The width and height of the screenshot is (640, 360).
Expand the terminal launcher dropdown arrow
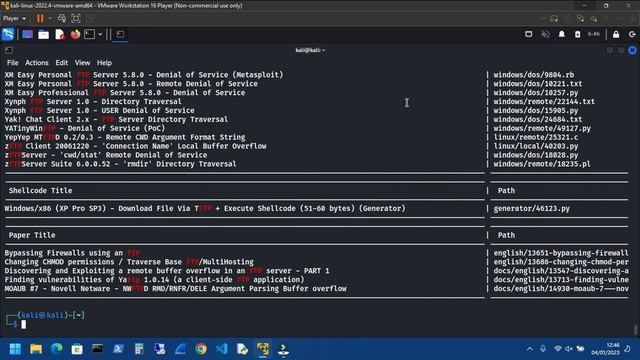click(100, 34)
